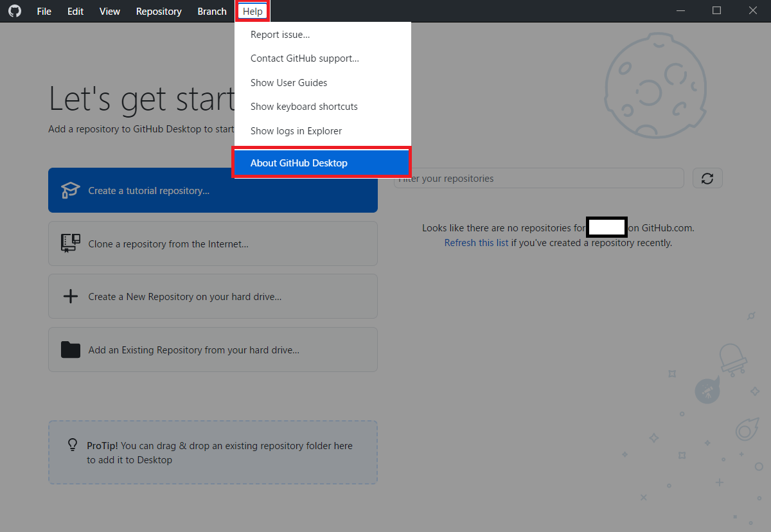Maximize the GitHub Desktop window

pyautogui.click(x=717, y=11)
